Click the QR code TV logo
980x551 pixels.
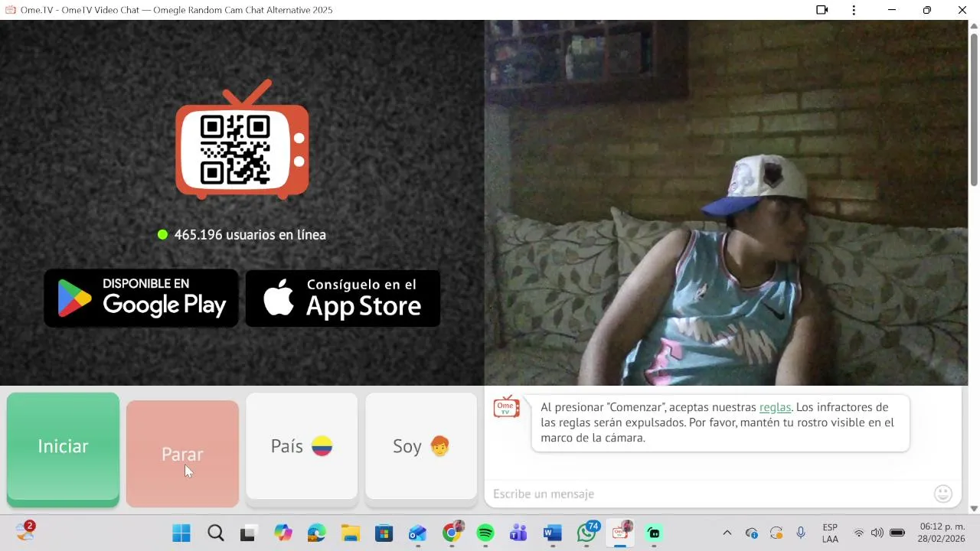[x=242, y=140]
